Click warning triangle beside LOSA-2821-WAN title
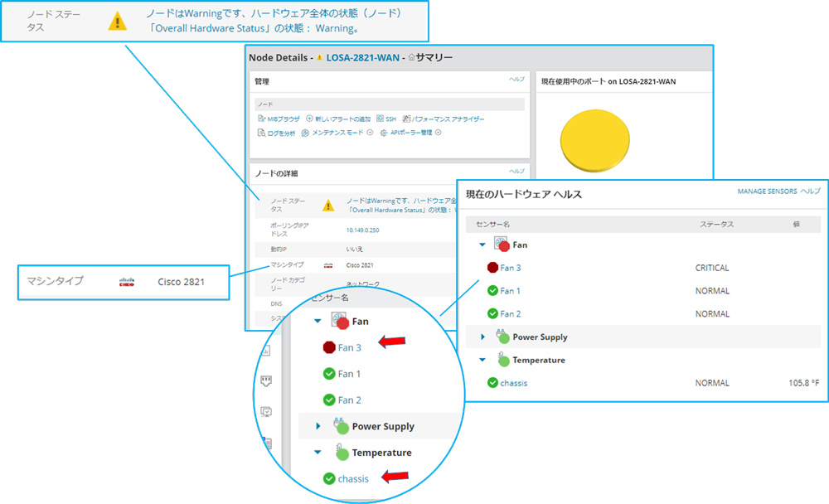This screenshot has width=829, height=504. (x=319, y=58)
